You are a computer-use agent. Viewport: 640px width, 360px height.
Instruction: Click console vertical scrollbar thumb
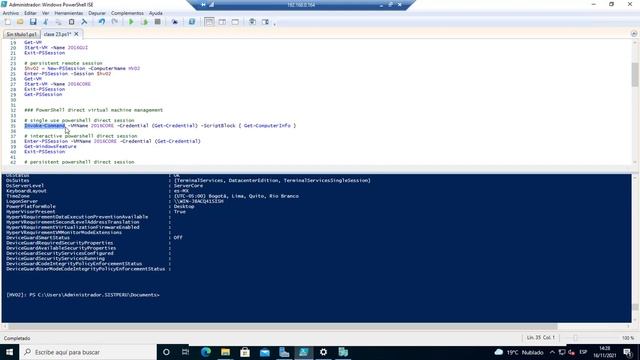tap(635, 307)
